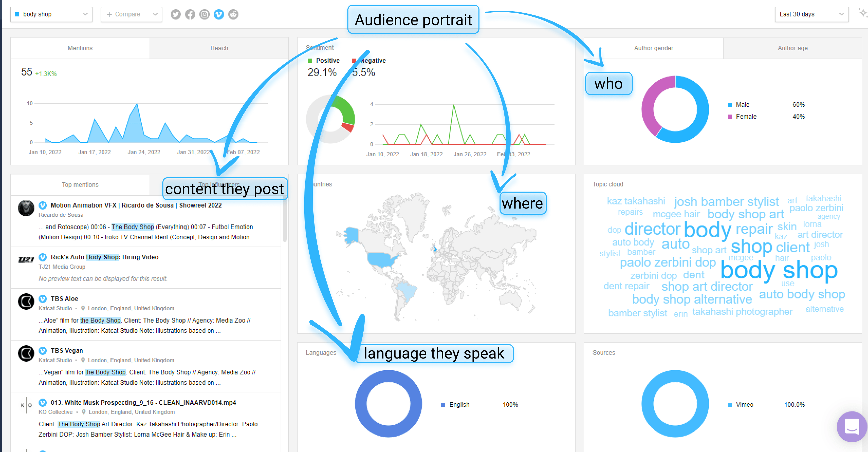Enable the Twitter source filter toggle
Viewport: 868px width, 452px height.
(x=176, y=14)
